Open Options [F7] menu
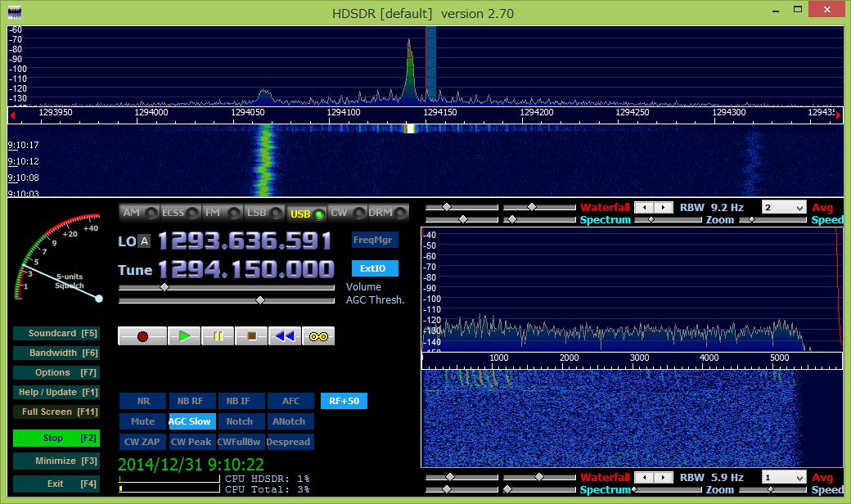851x504 pixels. [56, 372]
